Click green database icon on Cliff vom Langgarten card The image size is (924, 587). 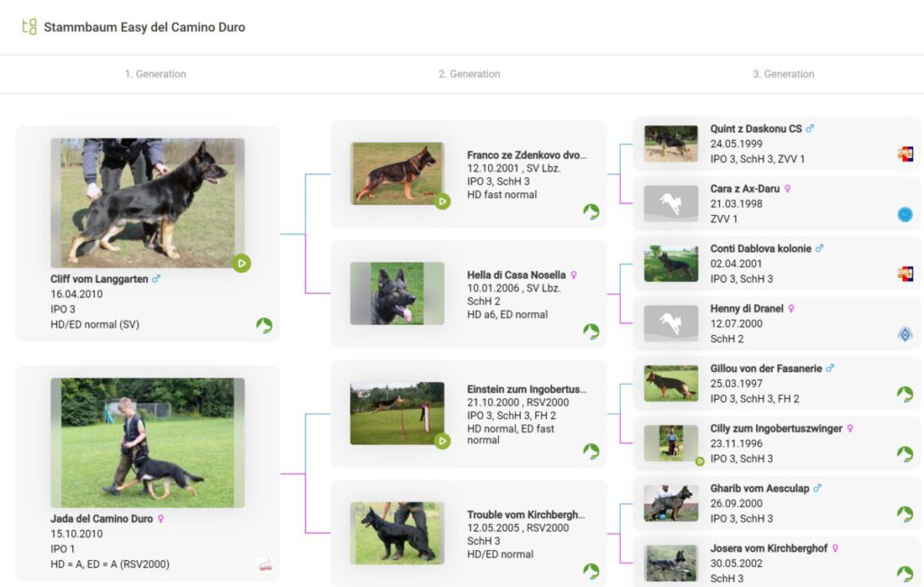(x=264, y=325)
